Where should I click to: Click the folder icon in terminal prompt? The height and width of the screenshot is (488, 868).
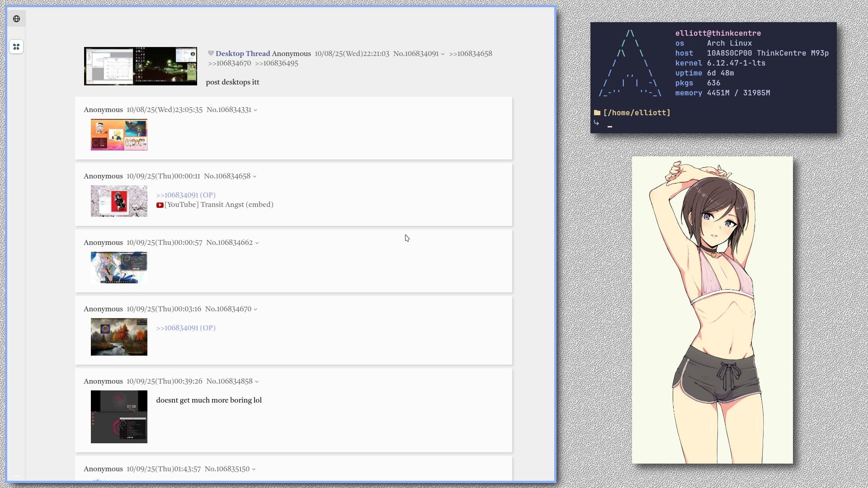[597, 113]
